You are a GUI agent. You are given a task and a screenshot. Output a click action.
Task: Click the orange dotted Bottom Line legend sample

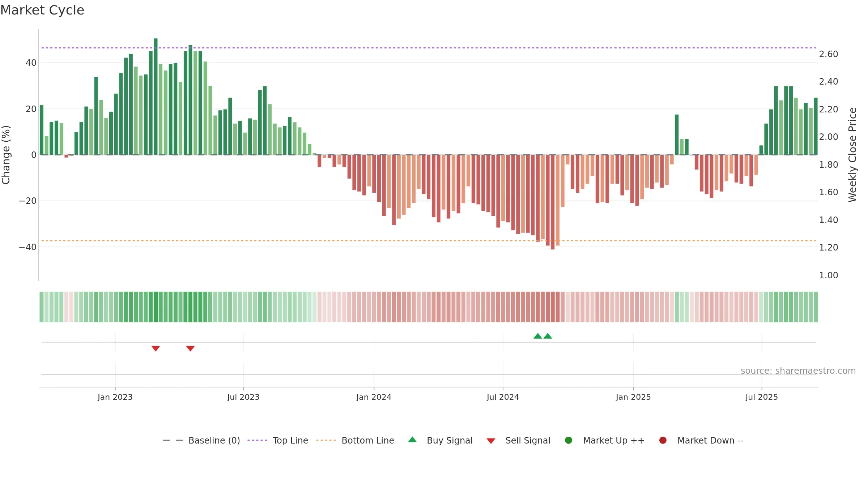tap(326, 440)
